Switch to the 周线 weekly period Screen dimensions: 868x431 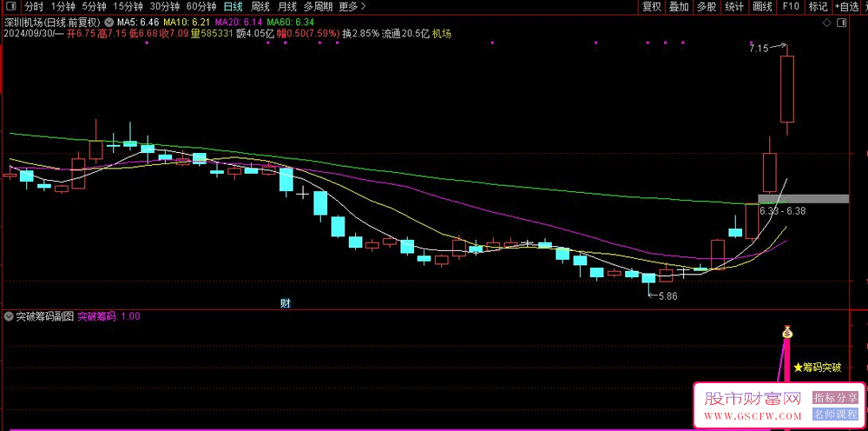[x=260, y=6]
